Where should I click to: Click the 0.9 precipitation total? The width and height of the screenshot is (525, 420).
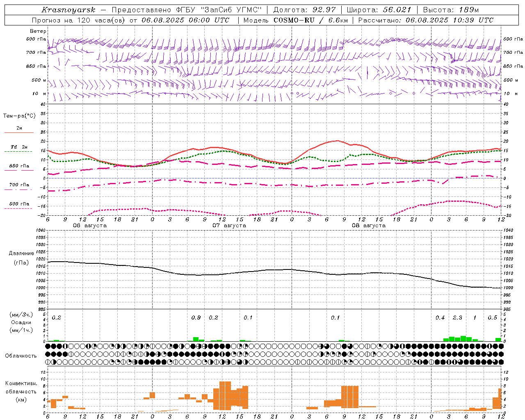[196, 318]
